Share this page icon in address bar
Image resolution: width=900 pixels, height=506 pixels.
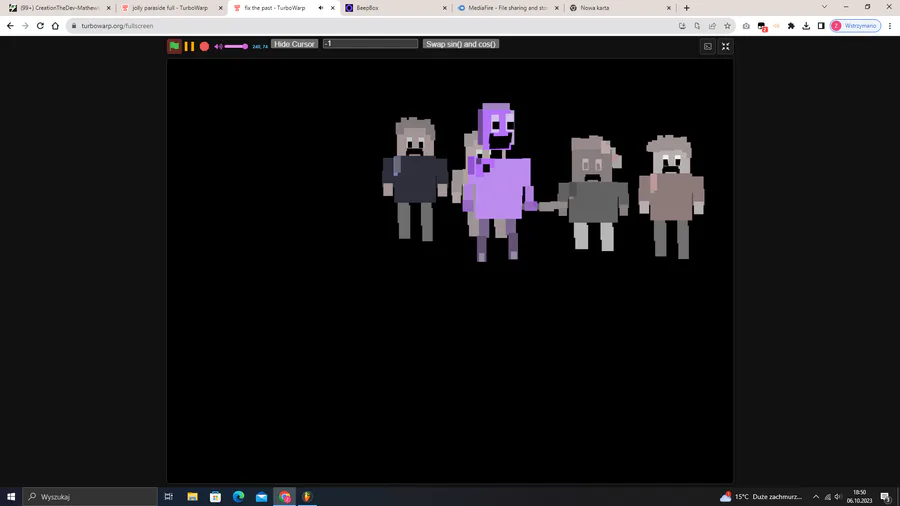712,26
